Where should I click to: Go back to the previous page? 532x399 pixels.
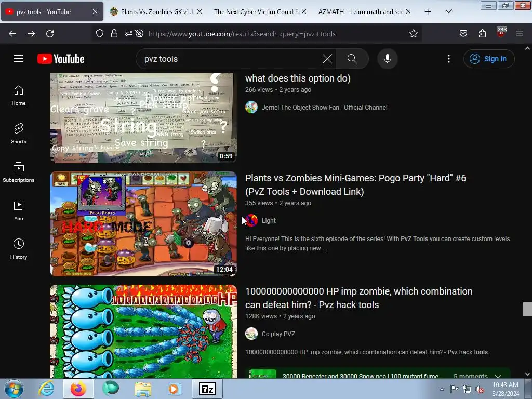12,34
